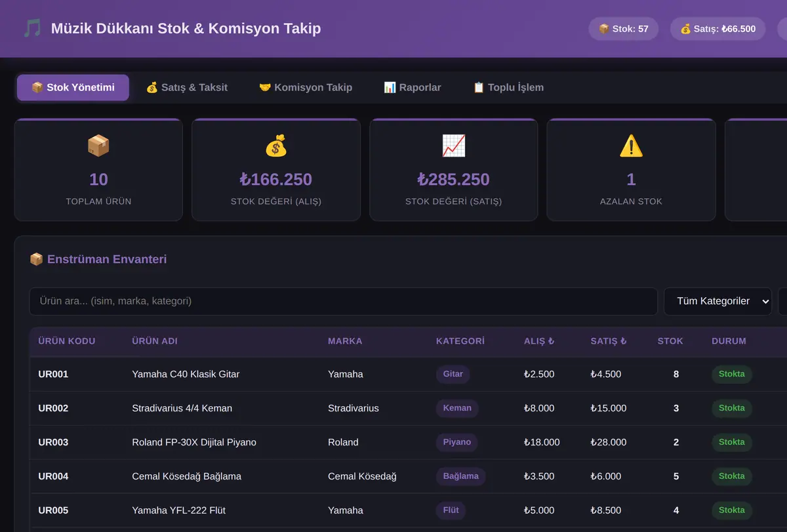
Task: Click Stokta status badge in UR003 row
Action: click(x=732, y=442)
